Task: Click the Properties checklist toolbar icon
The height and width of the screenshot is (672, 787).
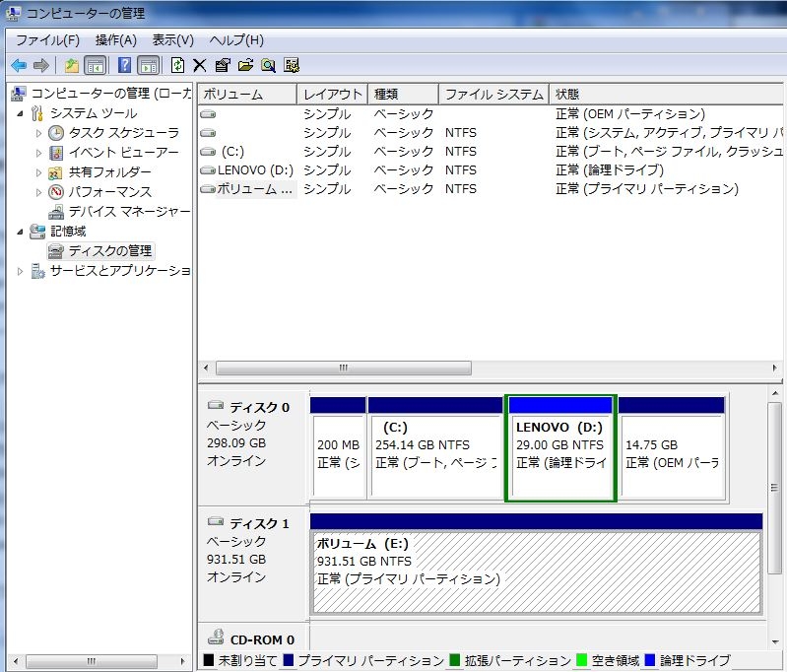Action: pyautogui.click(x=223, y=65)
